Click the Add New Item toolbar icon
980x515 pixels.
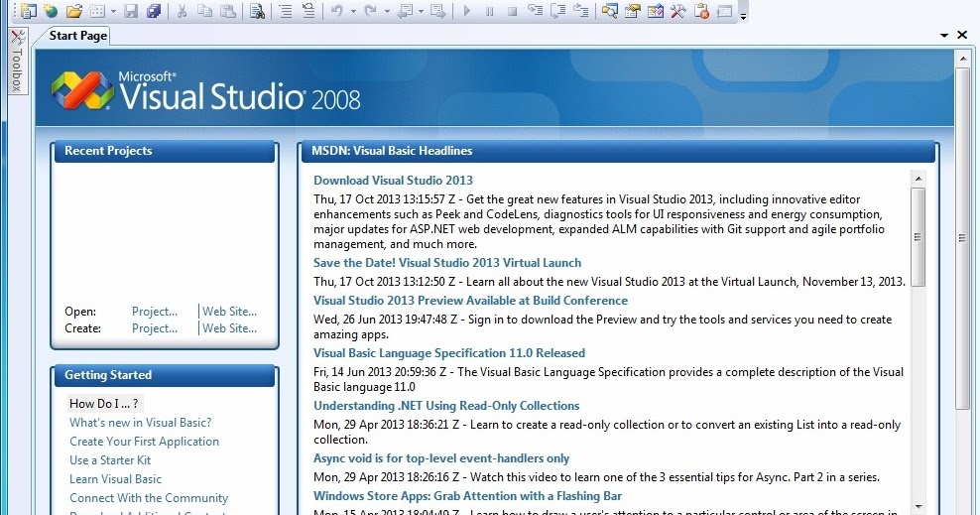click(97, 11)
